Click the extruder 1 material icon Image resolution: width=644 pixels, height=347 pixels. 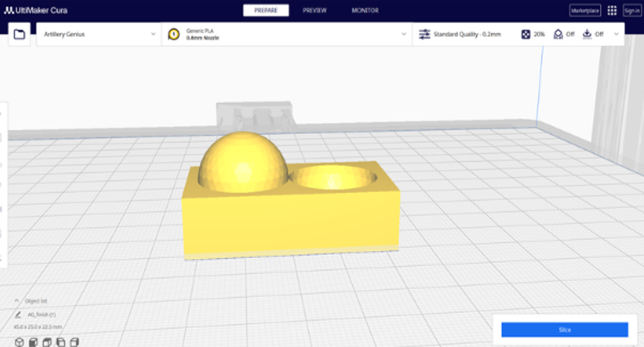click(174, 34)
